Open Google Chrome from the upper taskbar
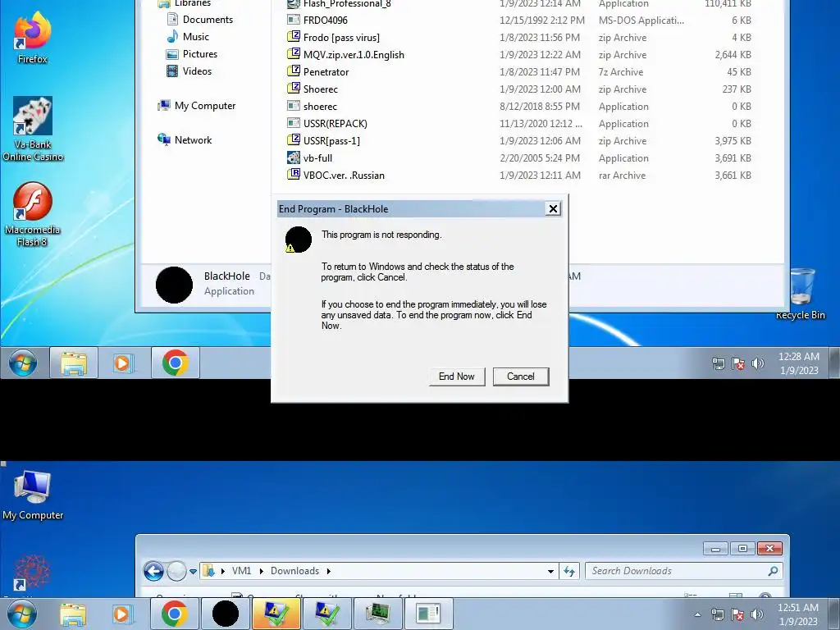 coord(176,363)
